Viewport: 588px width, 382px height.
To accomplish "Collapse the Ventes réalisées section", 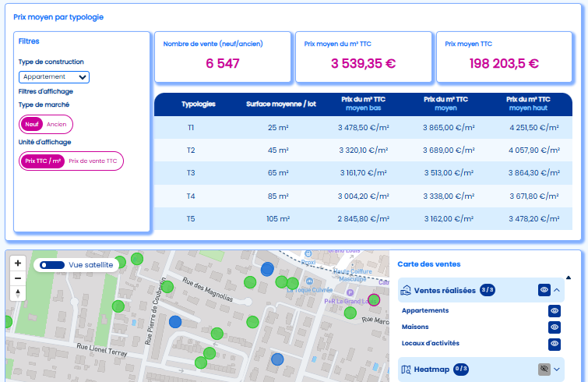I will 558,290.
